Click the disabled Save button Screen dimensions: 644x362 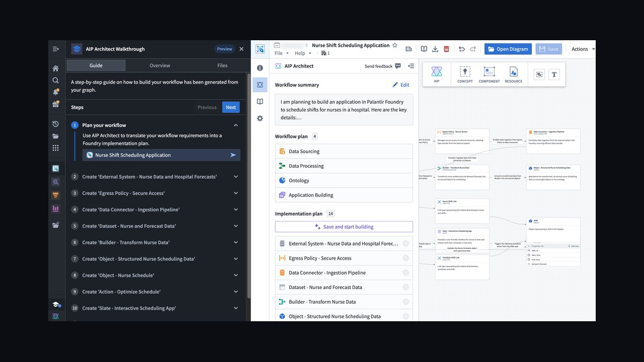(548, 49)
